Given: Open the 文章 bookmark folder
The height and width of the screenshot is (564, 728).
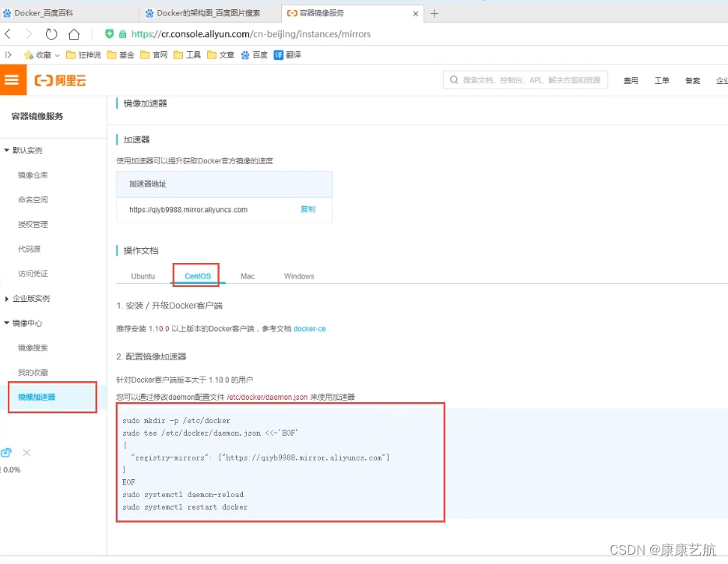Looking at the screenshot, I should click(x=220, y=54).
